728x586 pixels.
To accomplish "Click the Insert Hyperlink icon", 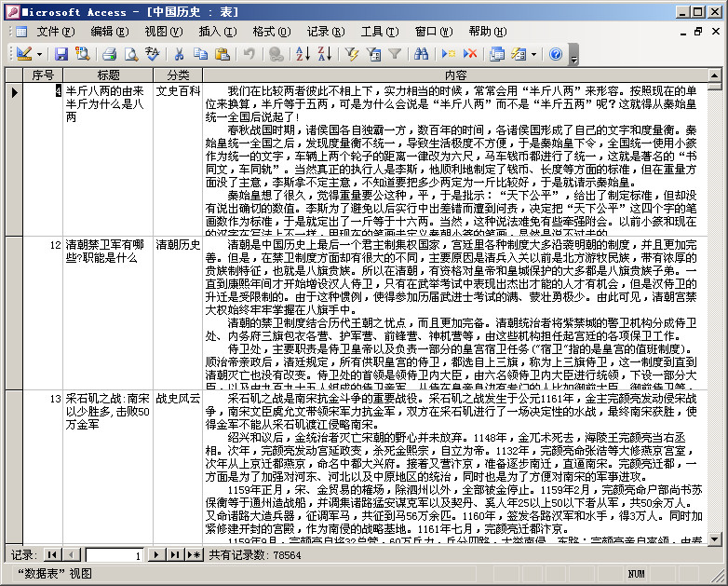I will (x=276, y=54).
